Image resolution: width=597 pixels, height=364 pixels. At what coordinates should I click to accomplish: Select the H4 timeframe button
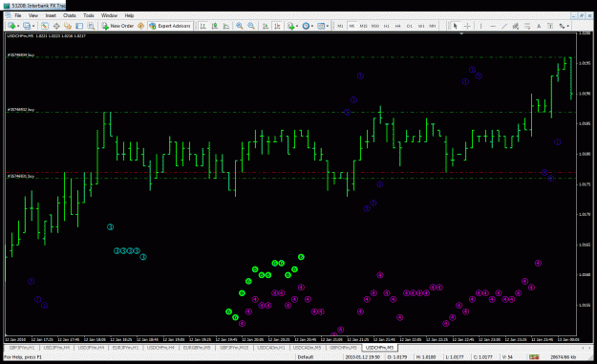click(x=398, y=26)
